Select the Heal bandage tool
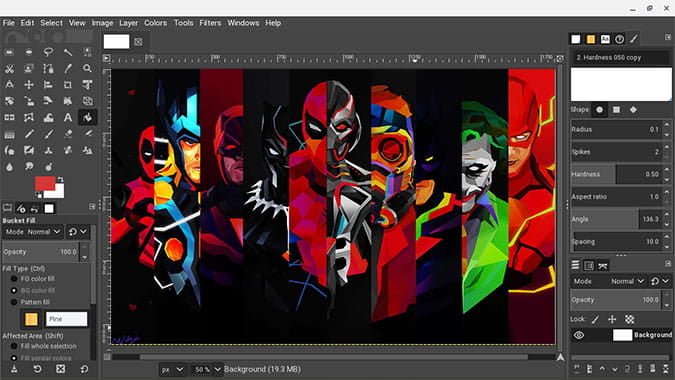Screen dimensions: 675x380 (68, 151)
